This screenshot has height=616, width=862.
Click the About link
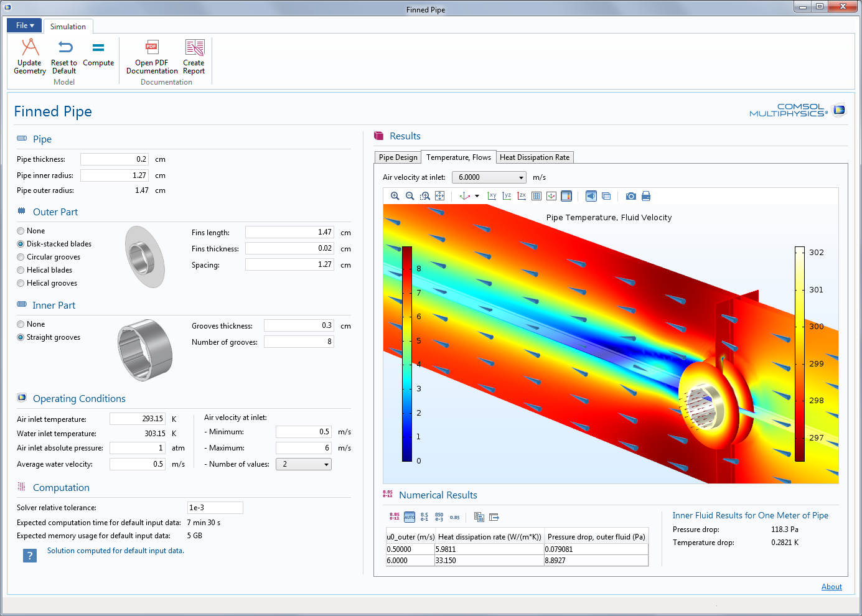point(832,587)
